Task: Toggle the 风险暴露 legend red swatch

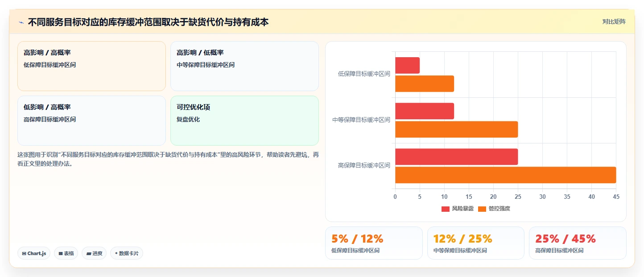Action: (445, 209)
